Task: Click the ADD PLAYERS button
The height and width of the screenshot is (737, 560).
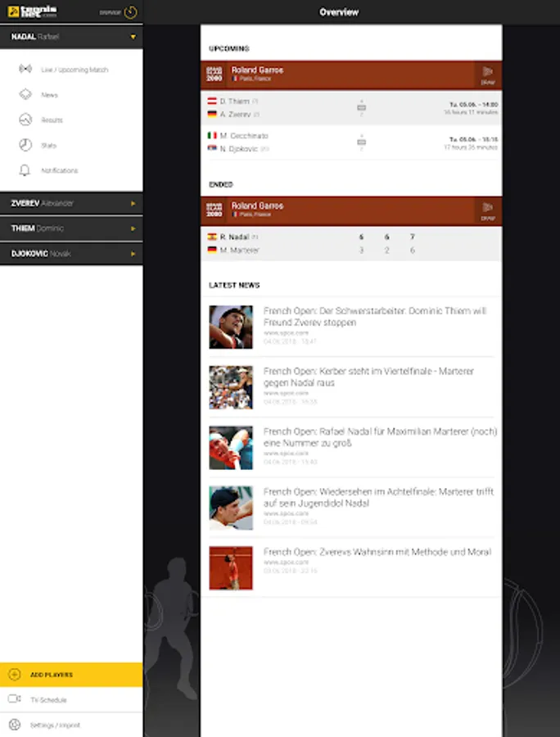Action: (x=71, y=675)
